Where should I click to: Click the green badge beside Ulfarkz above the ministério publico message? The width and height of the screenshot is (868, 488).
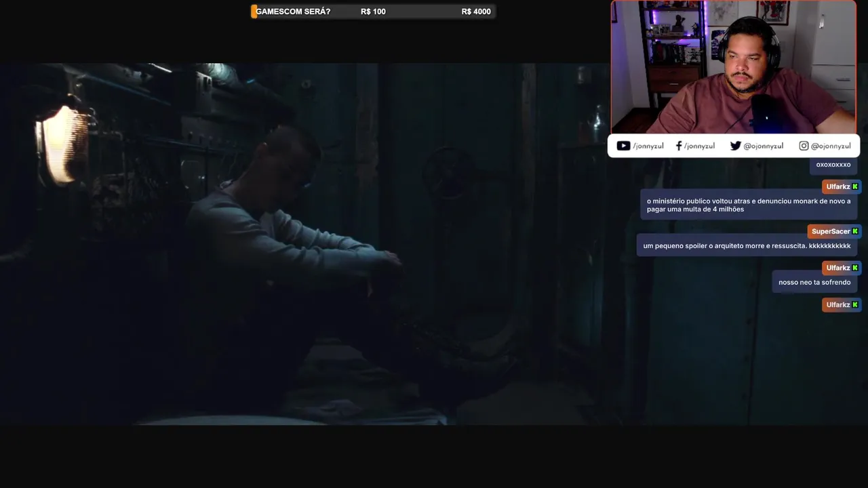pyautogui.click(x=855, y=186)
